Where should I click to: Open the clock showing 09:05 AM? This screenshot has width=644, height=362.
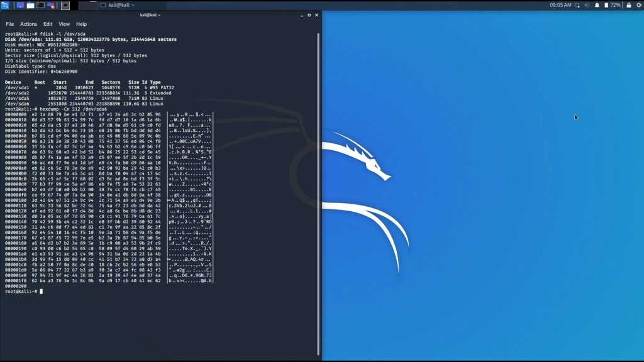(560, 5)
